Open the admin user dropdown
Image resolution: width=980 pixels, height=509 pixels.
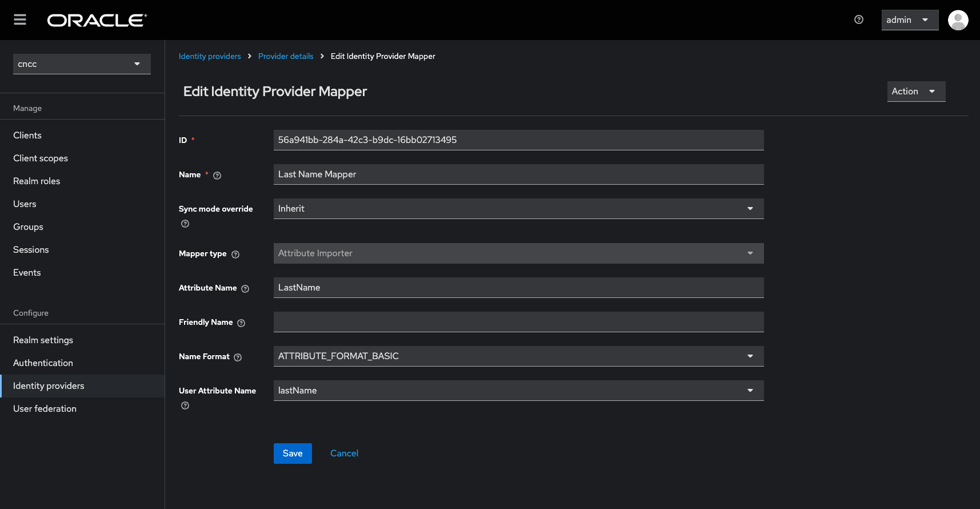[910, 20]
